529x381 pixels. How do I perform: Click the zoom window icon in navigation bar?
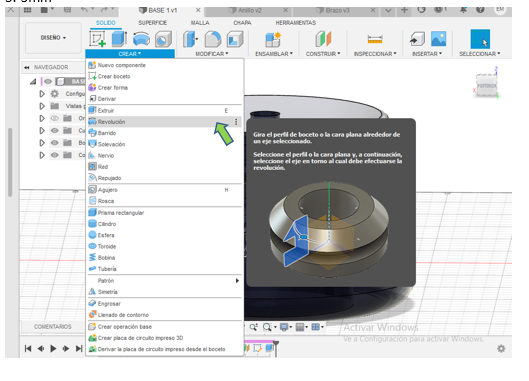point(267,327)
